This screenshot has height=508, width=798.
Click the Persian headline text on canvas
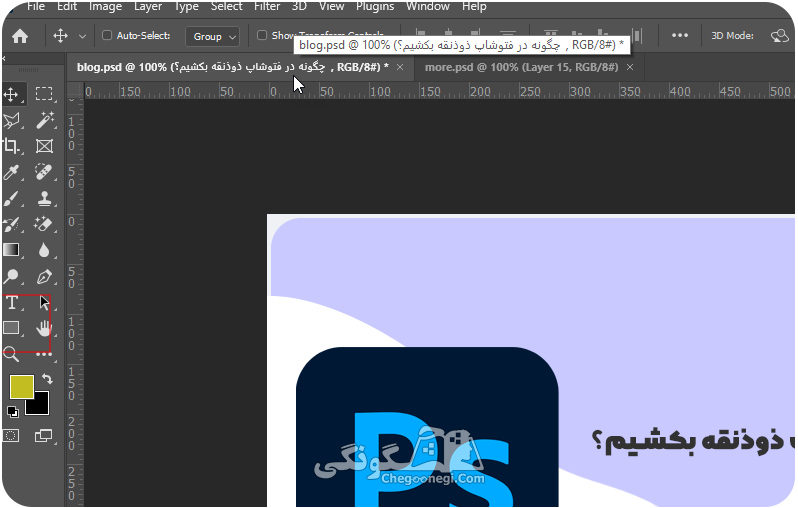694,441
